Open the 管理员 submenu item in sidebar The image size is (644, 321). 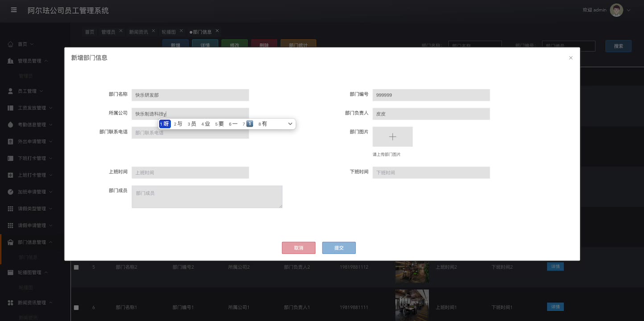coord(25,76)
